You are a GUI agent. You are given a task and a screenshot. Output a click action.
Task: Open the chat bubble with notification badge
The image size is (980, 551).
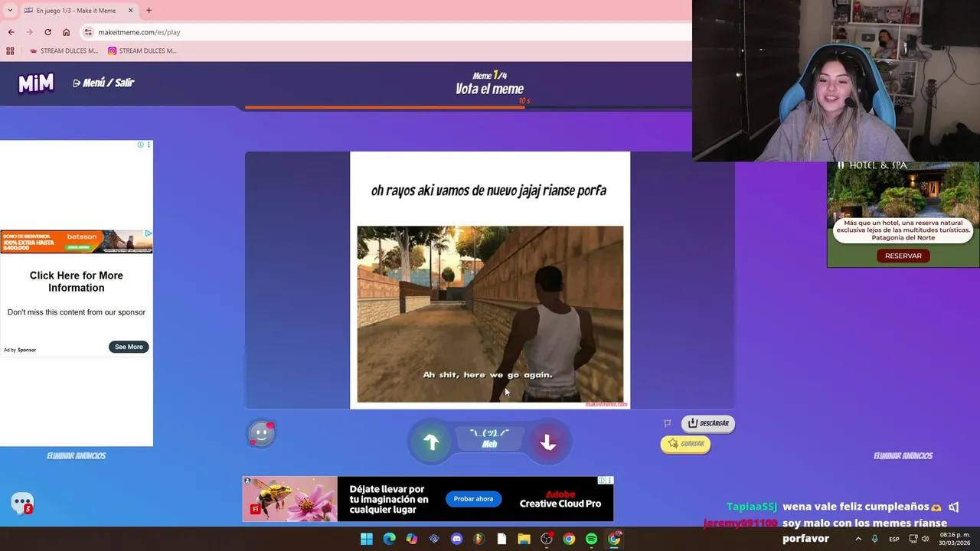pyautogui.click(x=22, y=504)
